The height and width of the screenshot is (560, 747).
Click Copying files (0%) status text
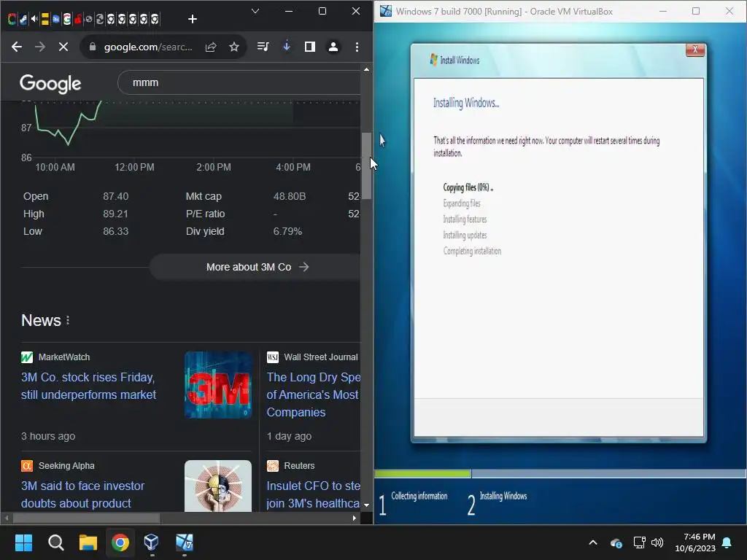pos(468,187)
